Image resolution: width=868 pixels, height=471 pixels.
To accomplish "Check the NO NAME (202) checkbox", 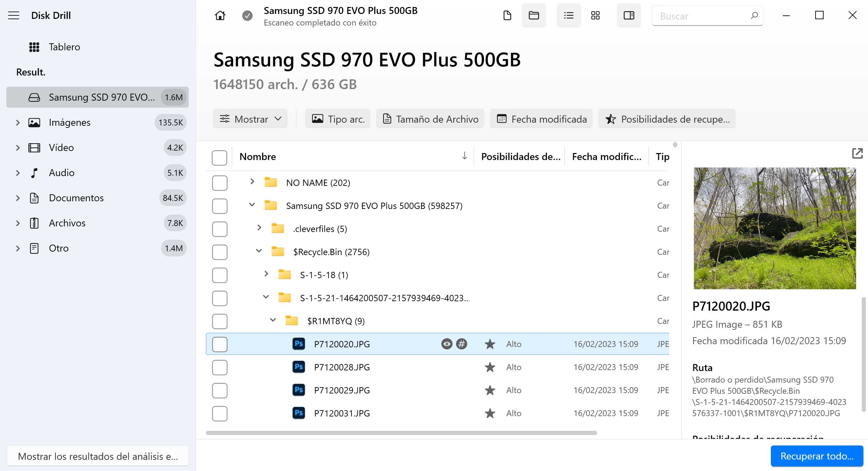I will (x=219, y=183).
